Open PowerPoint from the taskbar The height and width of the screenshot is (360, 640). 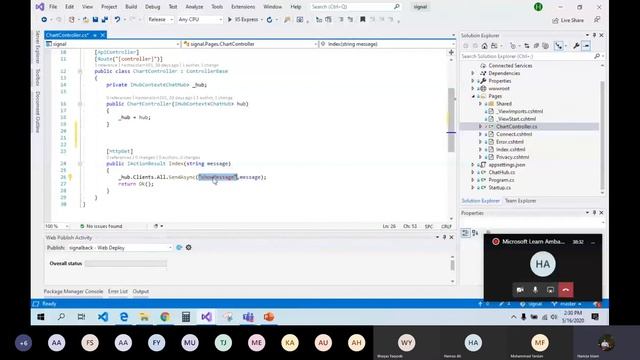[x=269, y=317]
